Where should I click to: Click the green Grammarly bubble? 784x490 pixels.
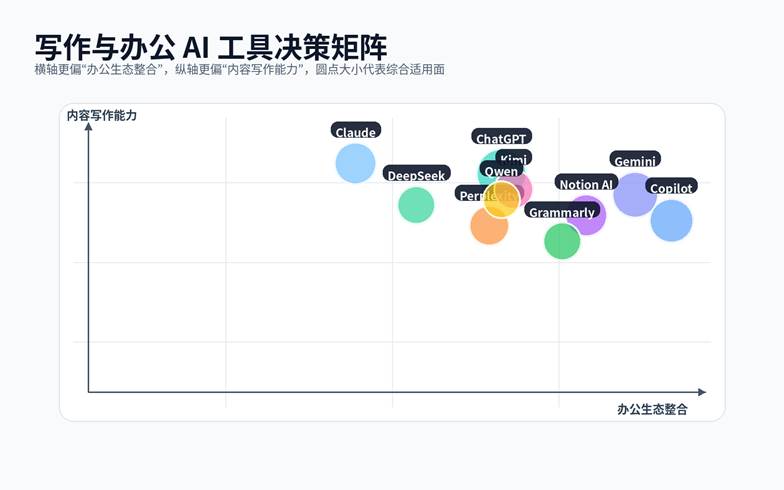click(562, 241)
